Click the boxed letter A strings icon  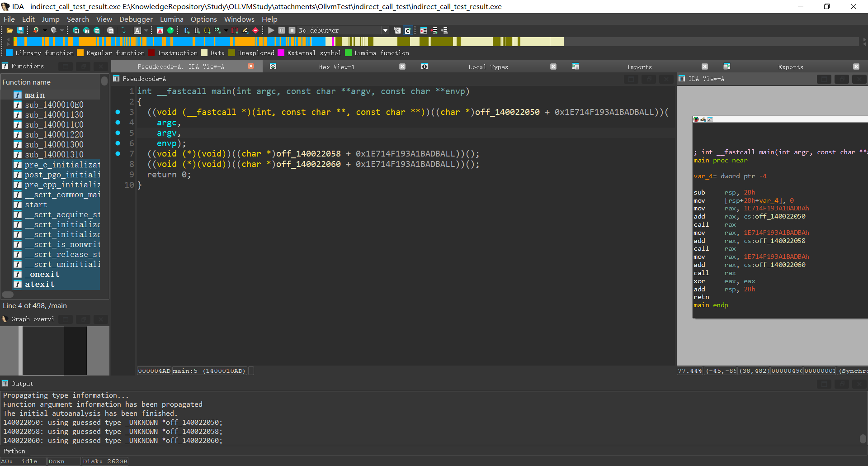[137, 30]
